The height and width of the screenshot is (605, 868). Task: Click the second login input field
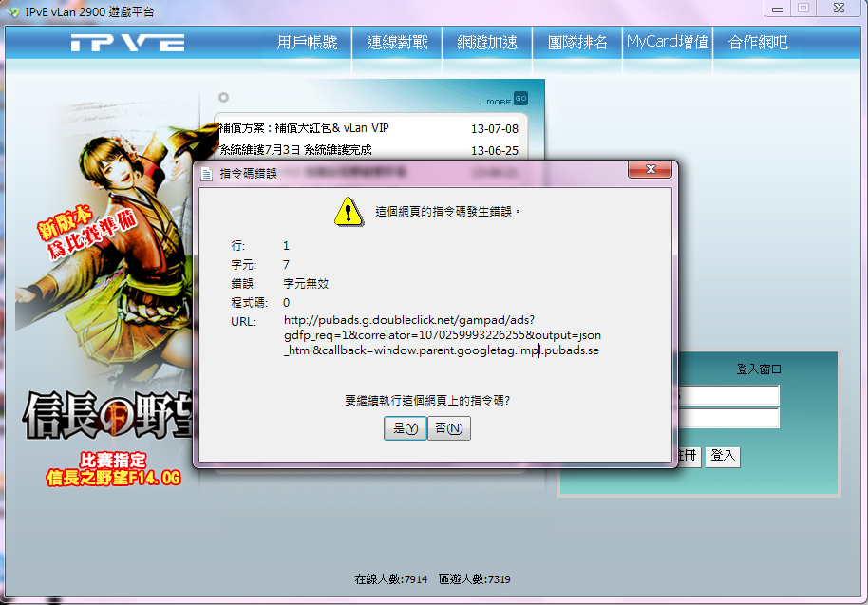click(728, 418)
